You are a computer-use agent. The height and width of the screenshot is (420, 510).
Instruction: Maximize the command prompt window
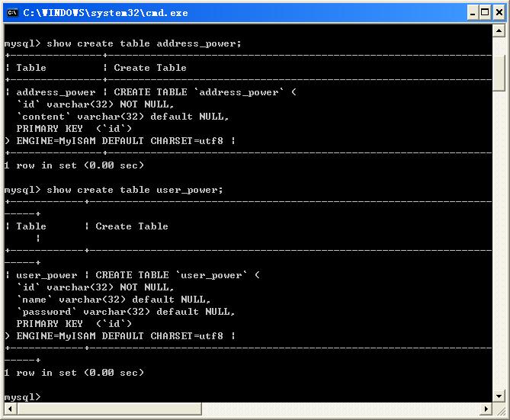click(x=480, y=12)
